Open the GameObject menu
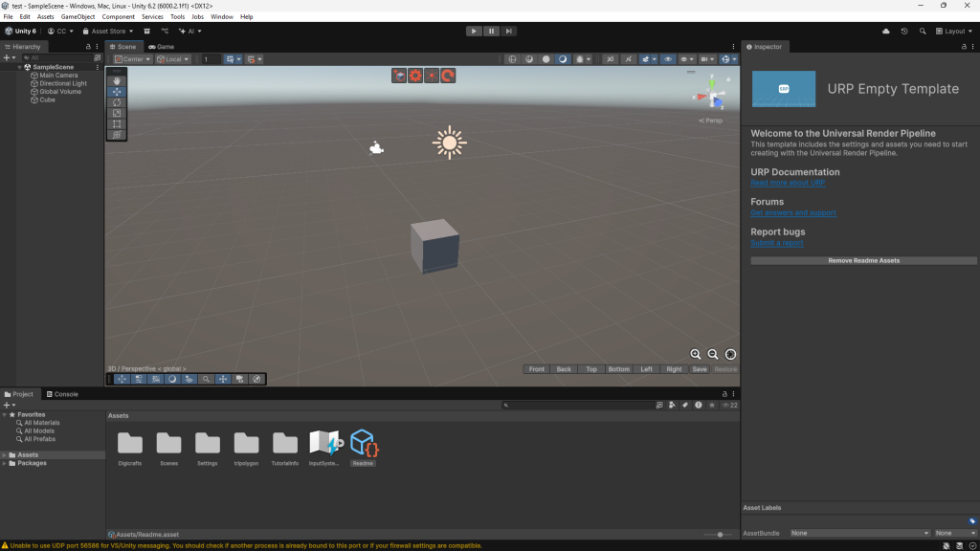 (78, 17)
